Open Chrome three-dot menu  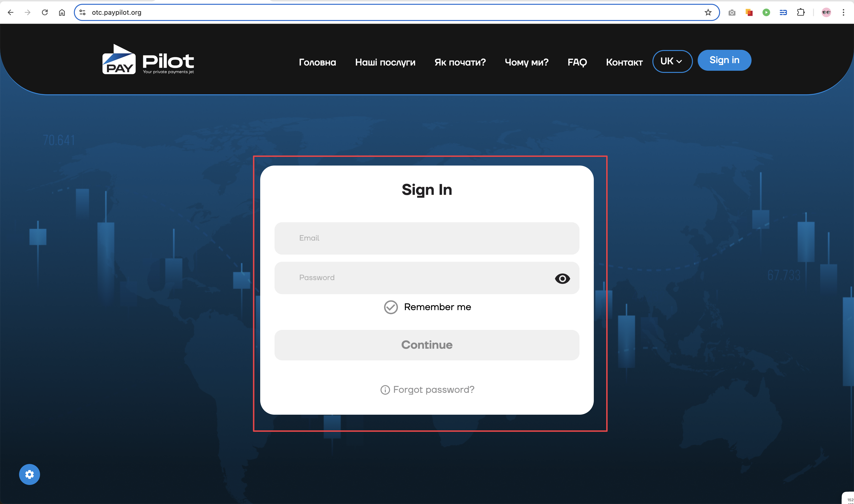(x=843, y=13)
